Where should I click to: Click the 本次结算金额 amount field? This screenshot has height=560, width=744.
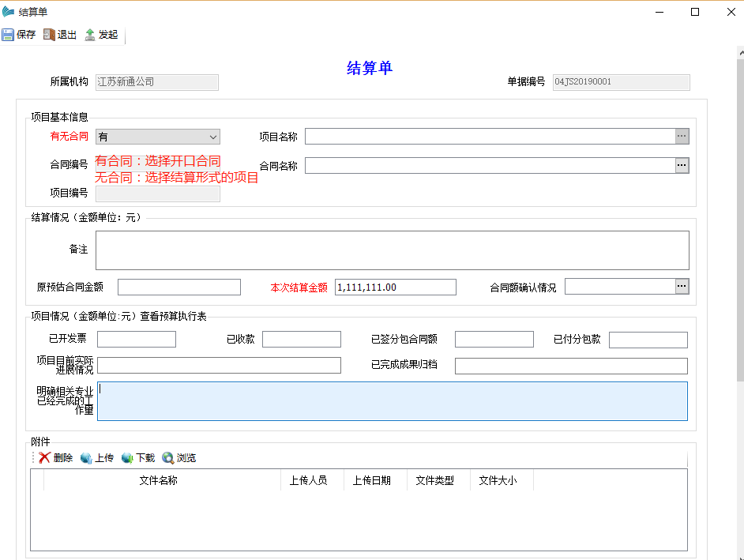pyautogui.click(x=395, y=288)
